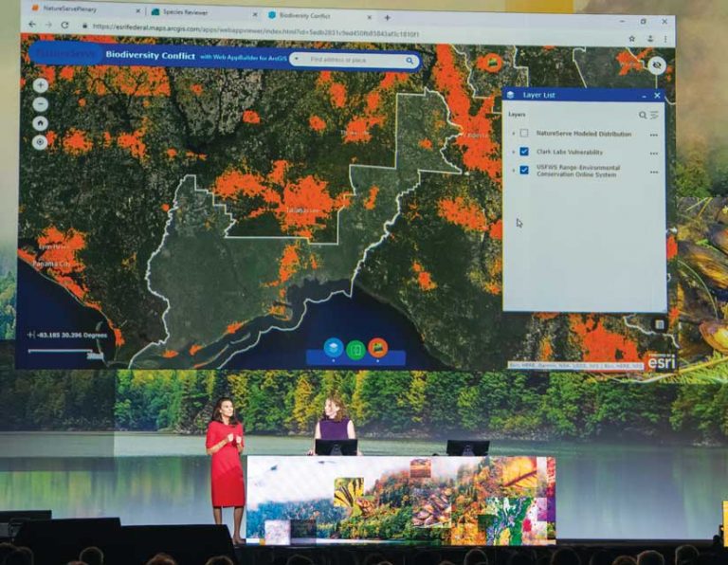Click the search magnifier in address box

[409, 61]
